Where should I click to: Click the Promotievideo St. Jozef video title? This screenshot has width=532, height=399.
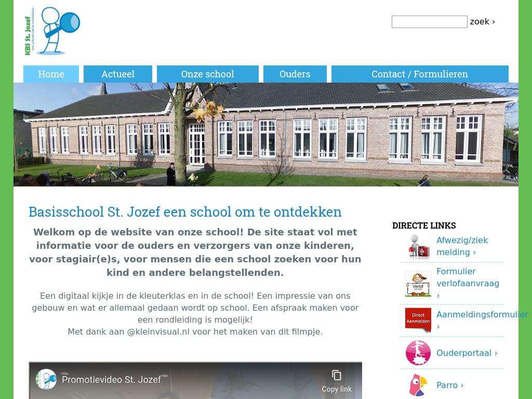pyautogui.click(x=111, y=380)
